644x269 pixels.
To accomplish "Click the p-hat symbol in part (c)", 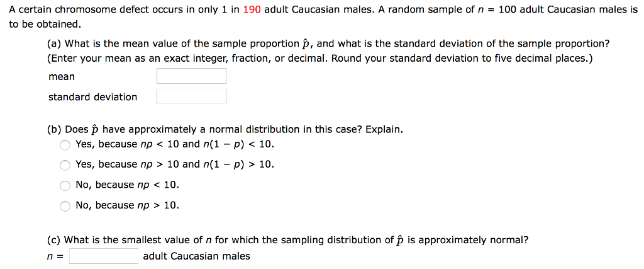I will pyautogui.click(x=400, y=240).
